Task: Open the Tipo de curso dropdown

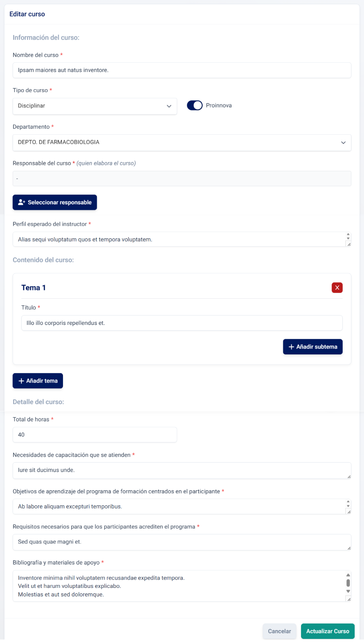Action: pyautogui.click(x=95, y=106)
